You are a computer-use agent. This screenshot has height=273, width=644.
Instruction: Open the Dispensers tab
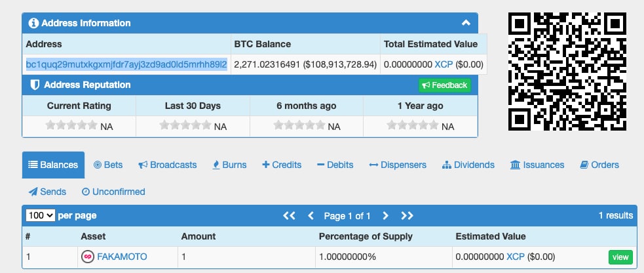click(x=398, y=165)
